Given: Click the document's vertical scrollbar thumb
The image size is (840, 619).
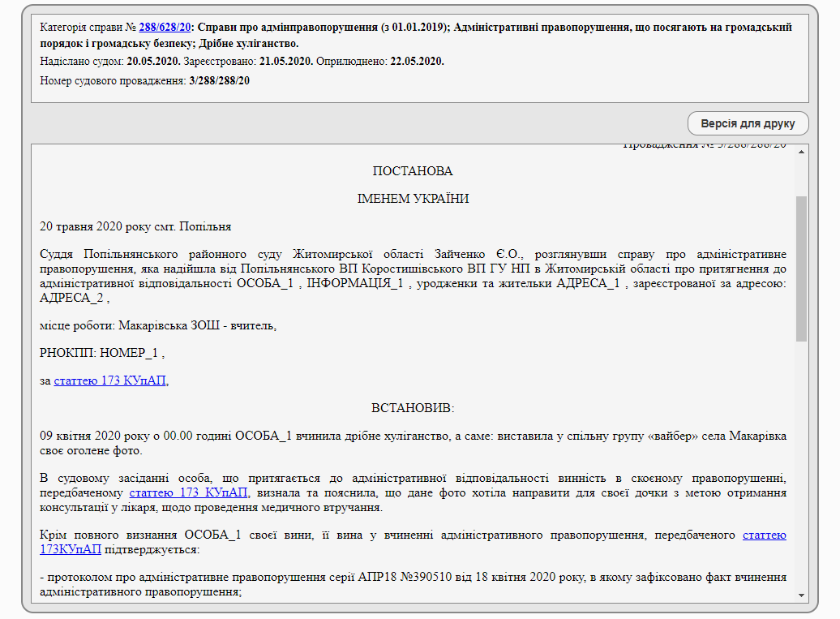Looking at the screenshot, I should [801, 268].
